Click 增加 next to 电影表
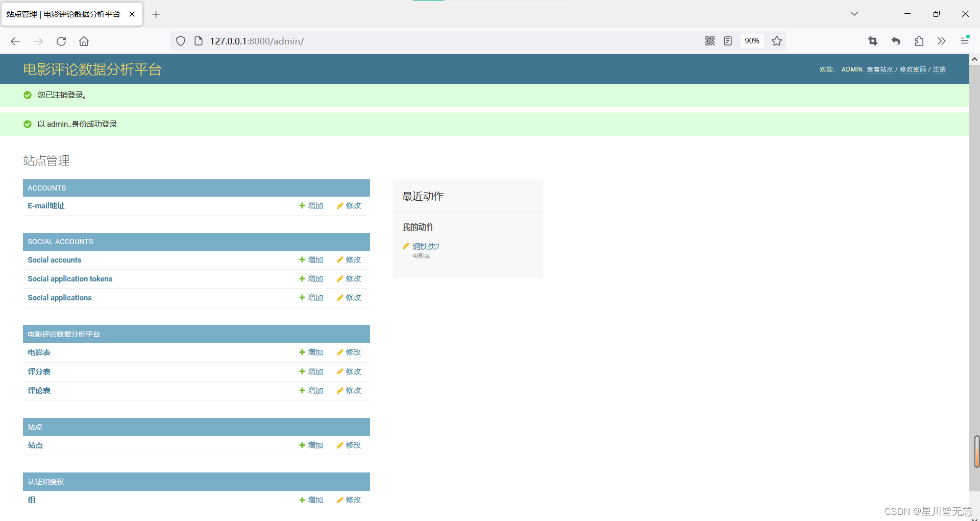Viewport: 980px width, 521px height. 311,352
